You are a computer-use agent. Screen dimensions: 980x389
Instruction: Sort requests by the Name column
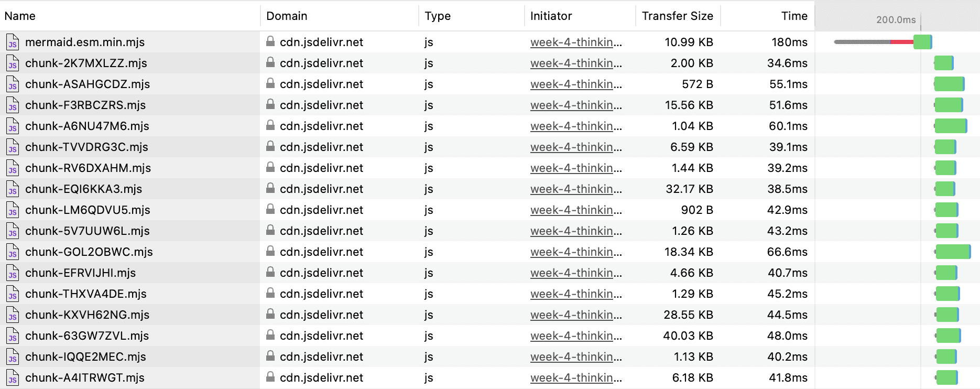point(20,16)
